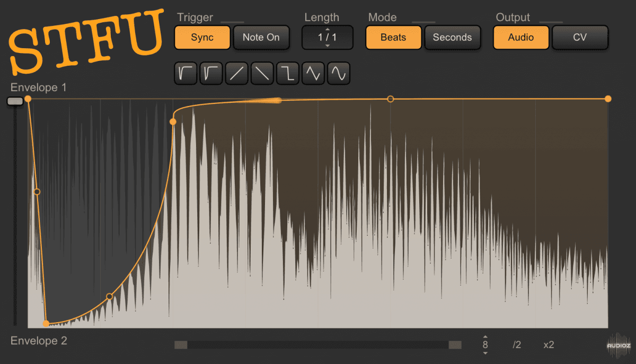Increase Length with the up arrow
The height and width of the screenshot is (364, 636).
(x=327, y=30)
